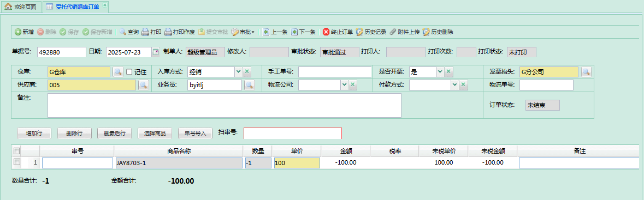Clear the 入库方式 selection with X icon

(247, 72)
